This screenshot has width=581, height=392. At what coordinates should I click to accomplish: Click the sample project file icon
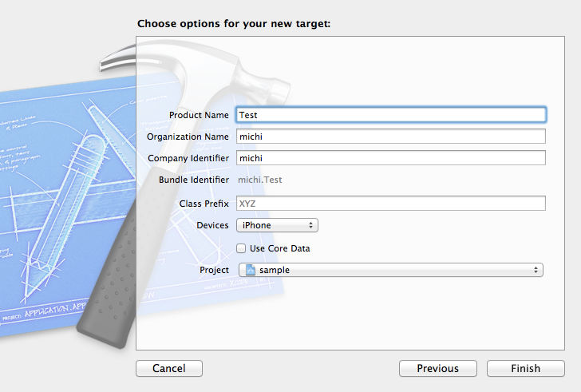(251, 270)
